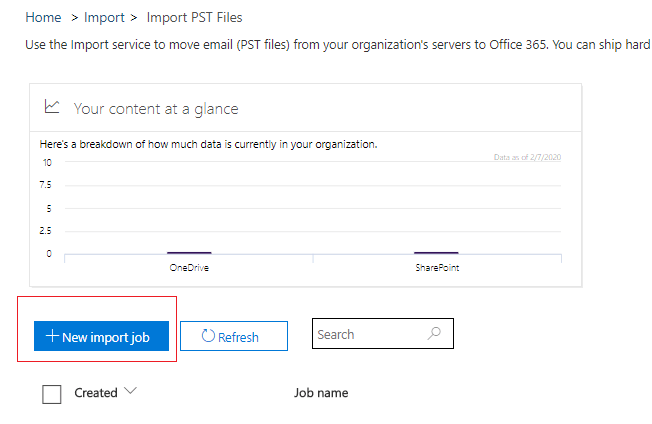
Task: Click the SharePoint data bar in chart
Action: click(x=436, y=253)
